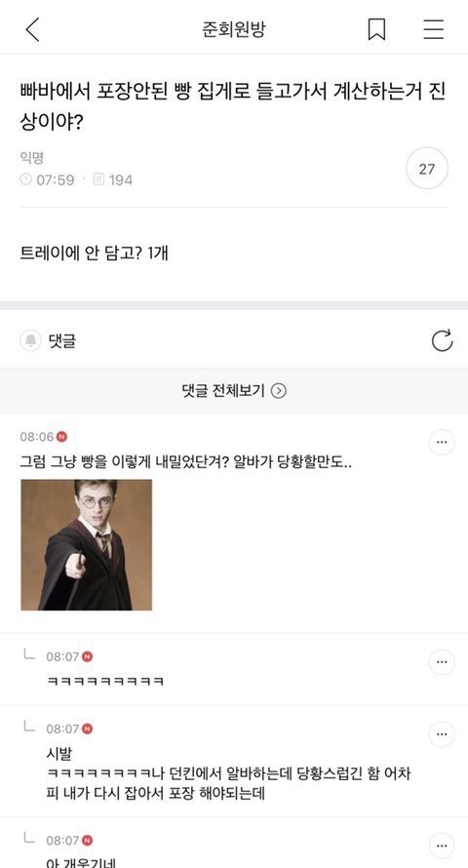Tap the 준회원방 board title
Image resolution: width=468 pixels, height=868 pixels.
click(234, 29)
